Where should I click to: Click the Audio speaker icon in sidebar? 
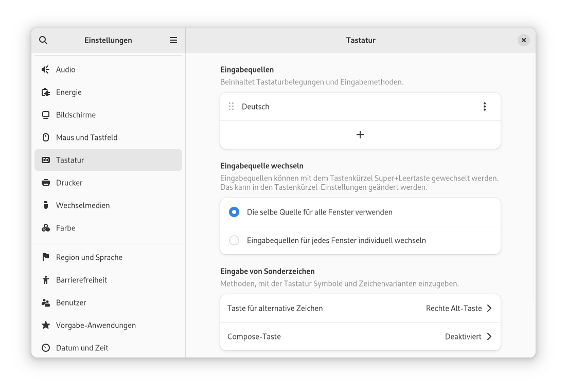46,69
